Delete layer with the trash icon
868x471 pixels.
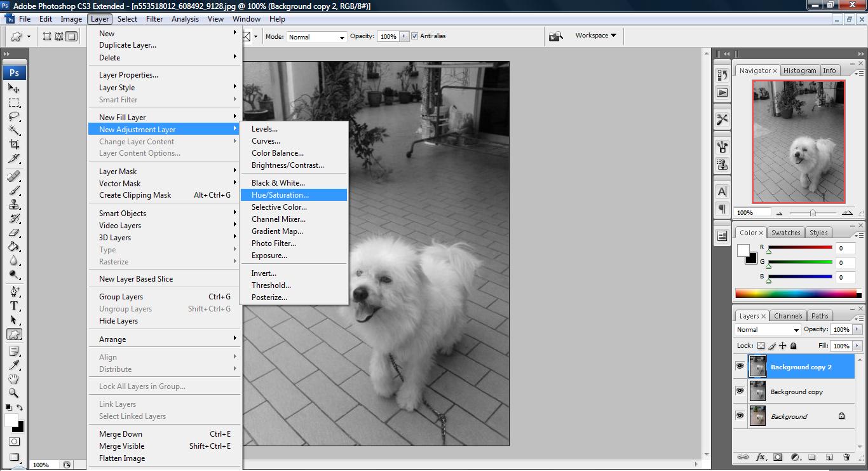point(846,457)
